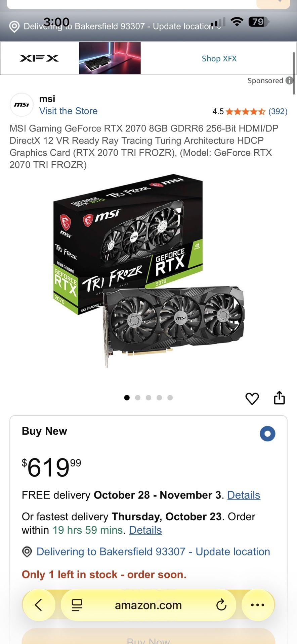Tap the Sponsored info icon
Screen dimensions: 297x644
[289, 80]
